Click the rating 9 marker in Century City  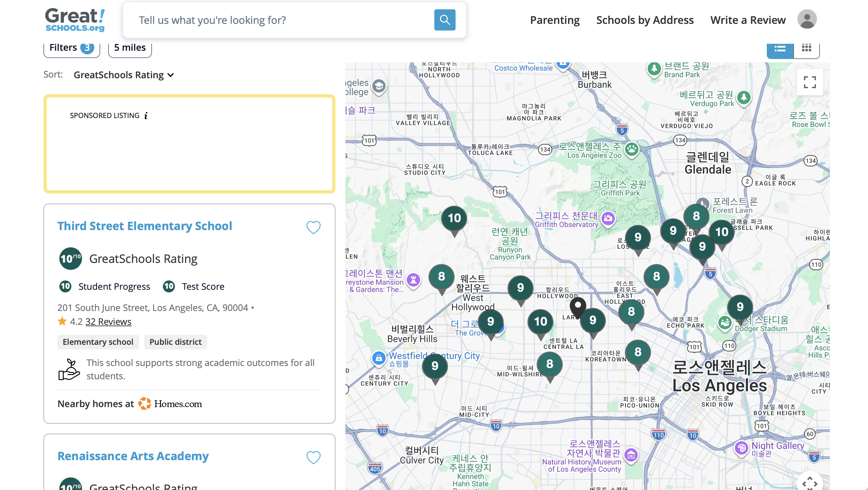pos(435,366)
